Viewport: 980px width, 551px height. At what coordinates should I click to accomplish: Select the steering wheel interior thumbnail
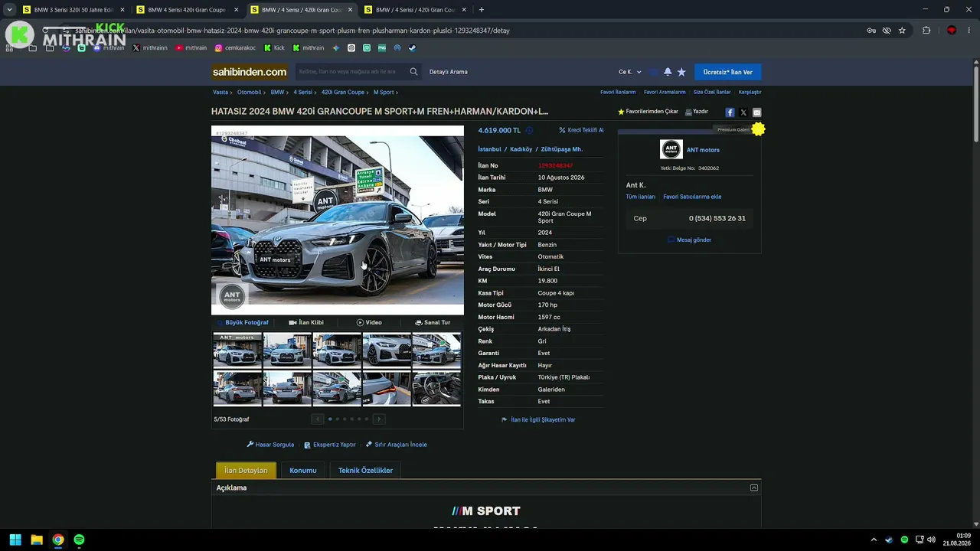pyautogui.click(x=436, y=388)
